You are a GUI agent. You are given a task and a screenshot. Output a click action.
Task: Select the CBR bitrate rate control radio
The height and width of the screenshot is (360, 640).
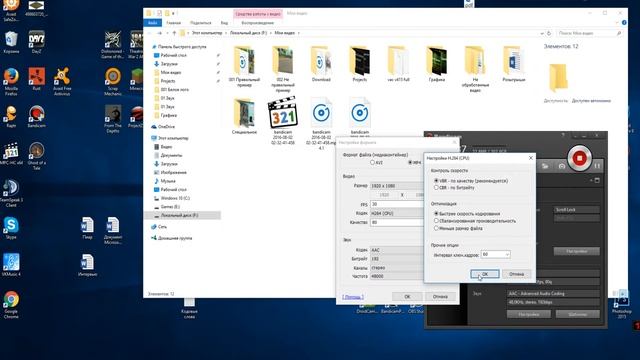pos(436,187)
